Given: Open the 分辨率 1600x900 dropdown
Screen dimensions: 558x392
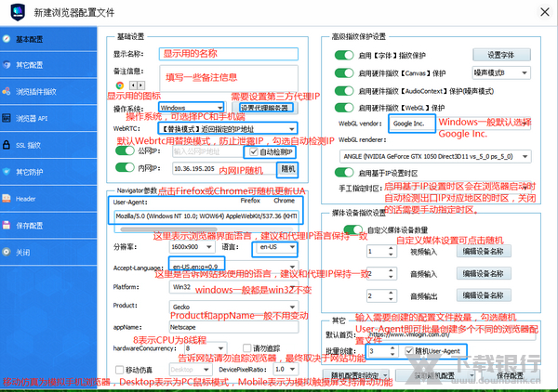Looking at the screenshot, I should click(193, 247).
